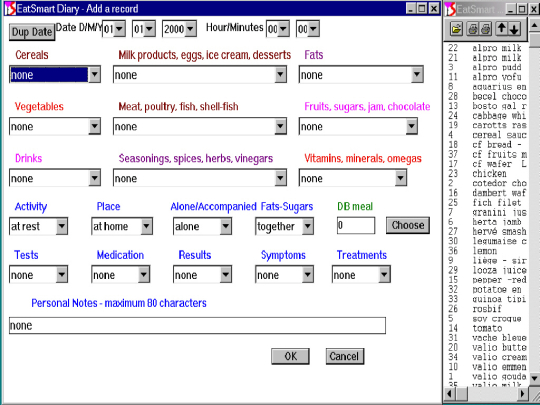Select the dambert waf list row

(486, 193)
